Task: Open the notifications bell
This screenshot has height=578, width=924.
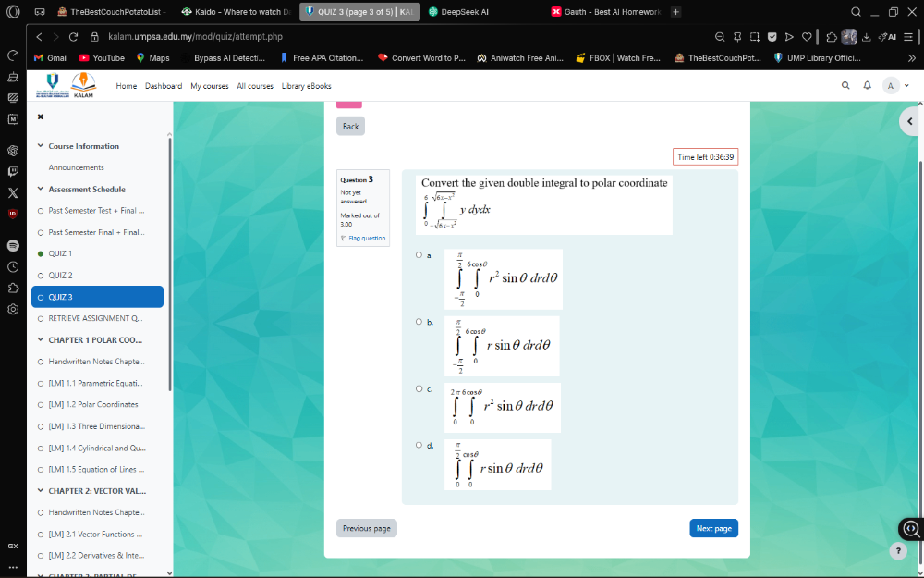Action: (x=867, y=85)
